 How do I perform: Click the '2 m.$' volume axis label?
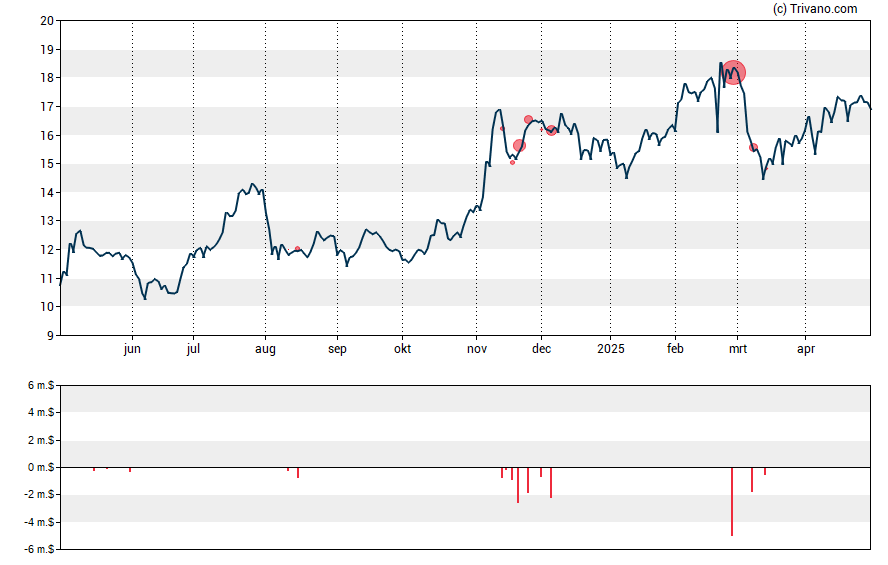point(41,440)
